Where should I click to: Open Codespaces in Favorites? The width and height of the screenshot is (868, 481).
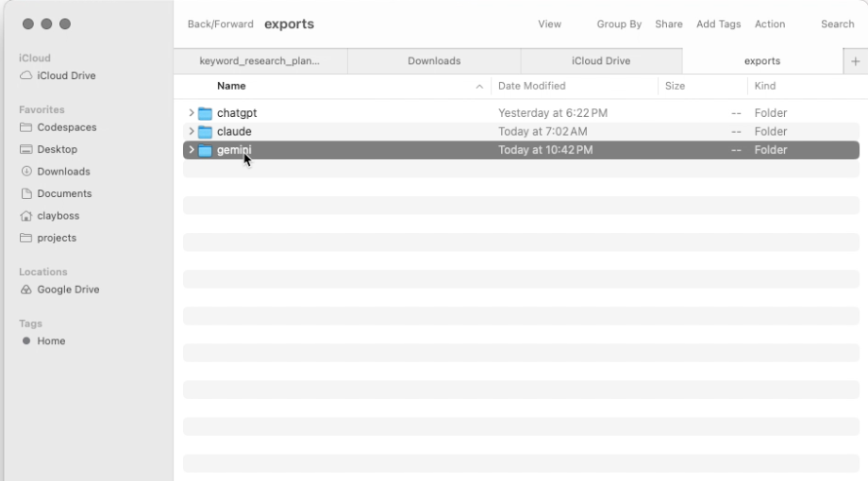(67, 127)
